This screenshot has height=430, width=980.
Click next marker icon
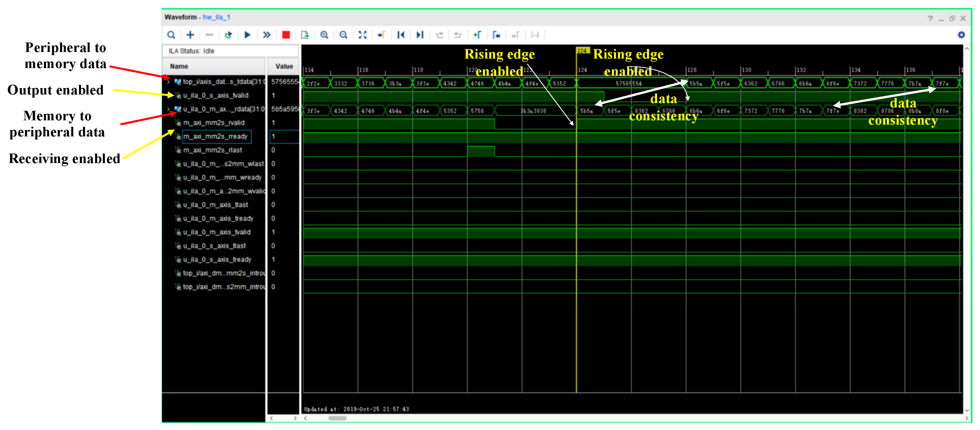click(515, 35)
